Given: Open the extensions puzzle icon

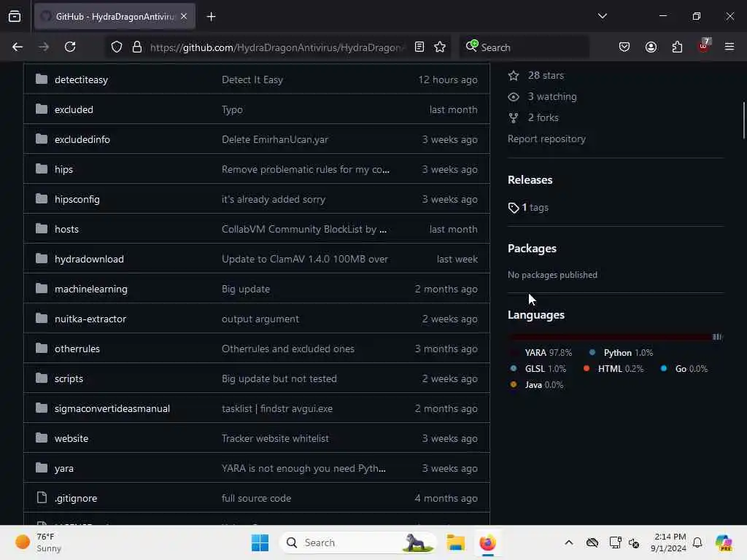Looking at the screenshot, I should coord(677,47).
